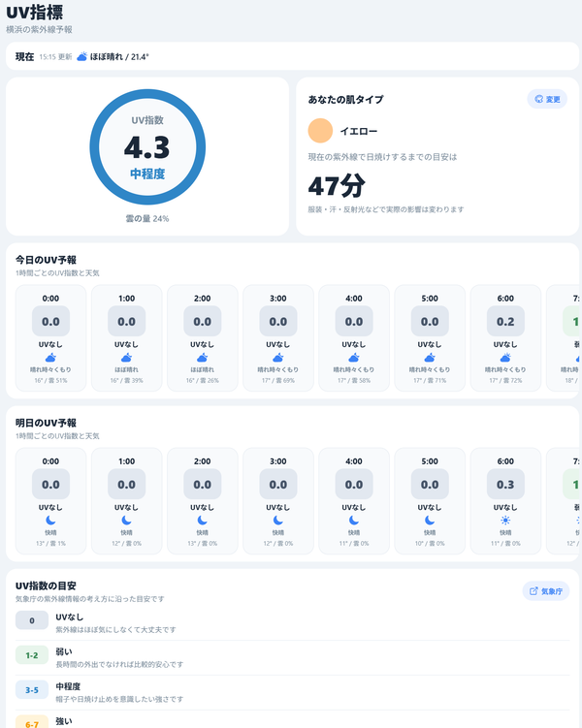Click the mostly sunny icon beside ほぼ晴れ

[x=81, y=56]
